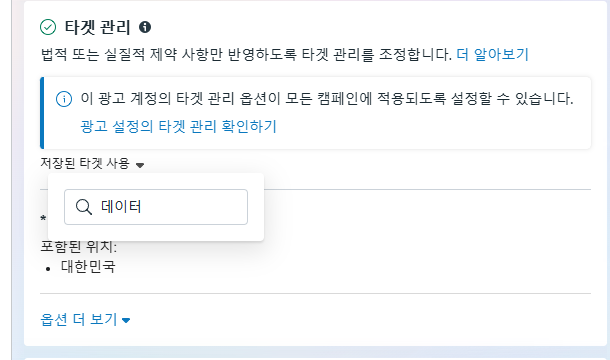The height and width of the screenshot is (360, 610).
Task: Open the 저장된 타겟 사용 dropdown label
Action: click(x=85, y=163)
